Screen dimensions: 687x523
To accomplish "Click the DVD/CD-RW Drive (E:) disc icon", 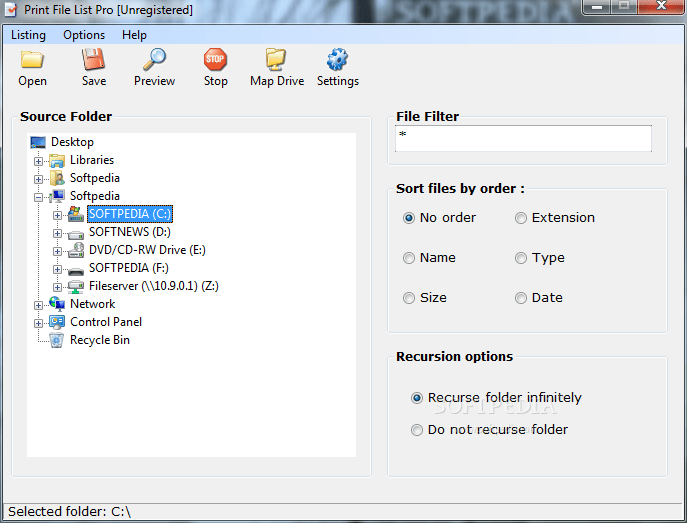I will [76, 250].
